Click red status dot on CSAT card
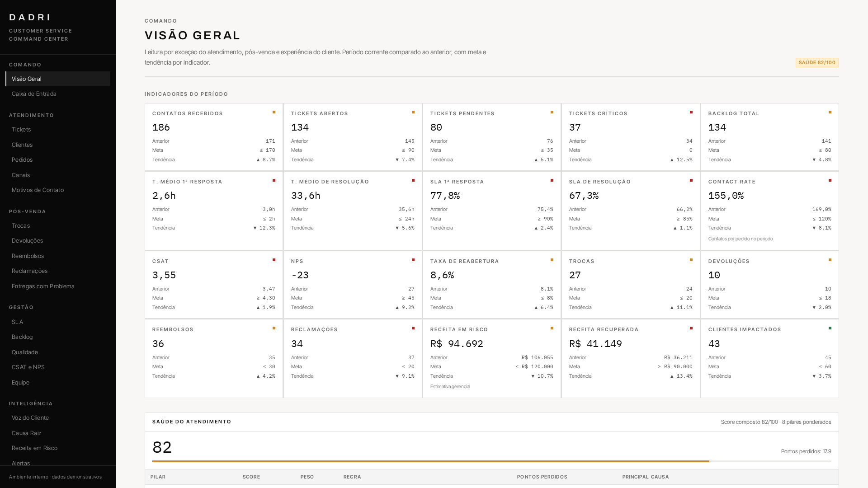This screenshot has width=868, height=488. tap(274, 260)
